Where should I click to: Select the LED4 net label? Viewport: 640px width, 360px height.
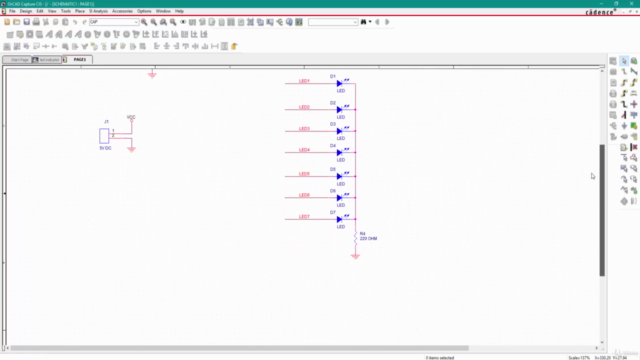pyautogui.click(x=304, y=150)
